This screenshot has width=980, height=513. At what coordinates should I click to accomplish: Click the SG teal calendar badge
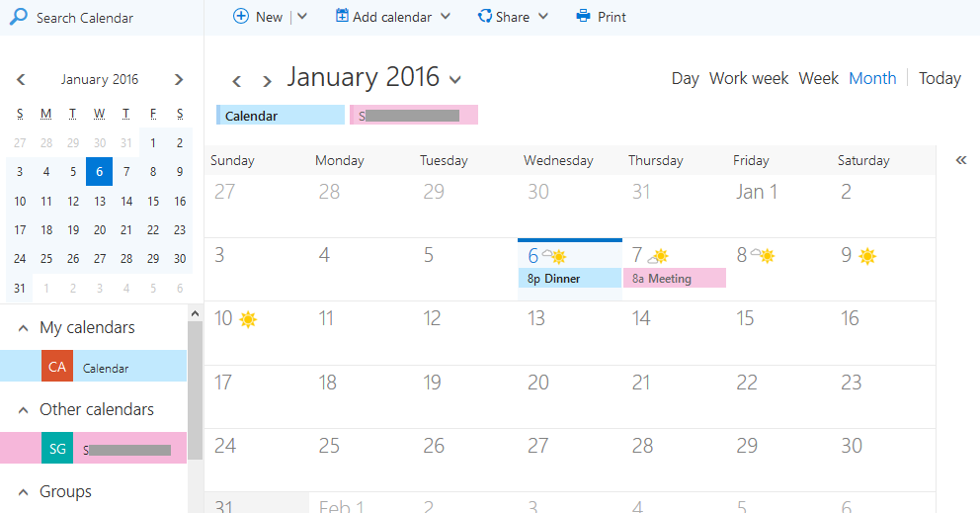point(57,448)
